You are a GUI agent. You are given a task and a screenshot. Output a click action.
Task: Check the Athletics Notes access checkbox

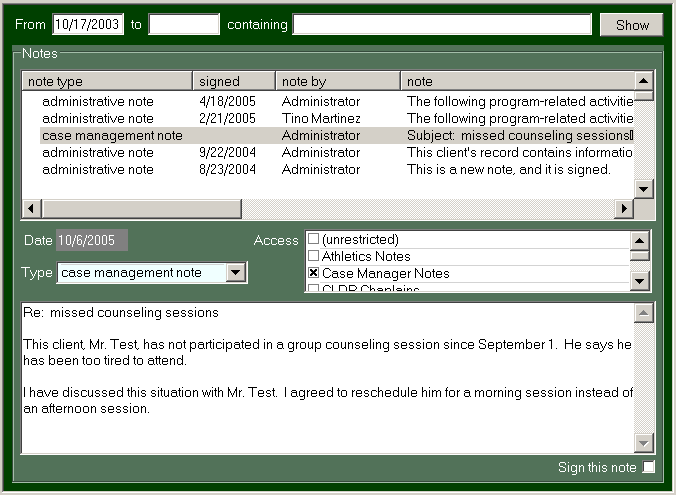coord(313,256)
